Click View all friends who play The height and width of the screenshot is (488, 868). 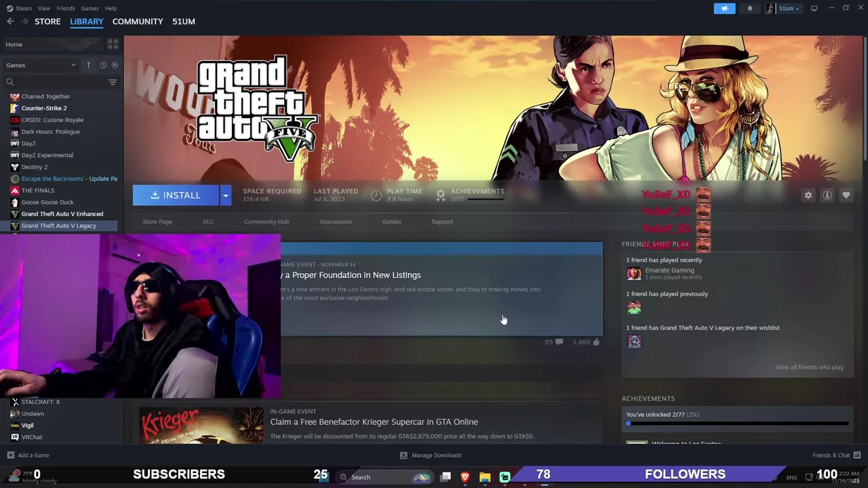(x=809, y=367)
